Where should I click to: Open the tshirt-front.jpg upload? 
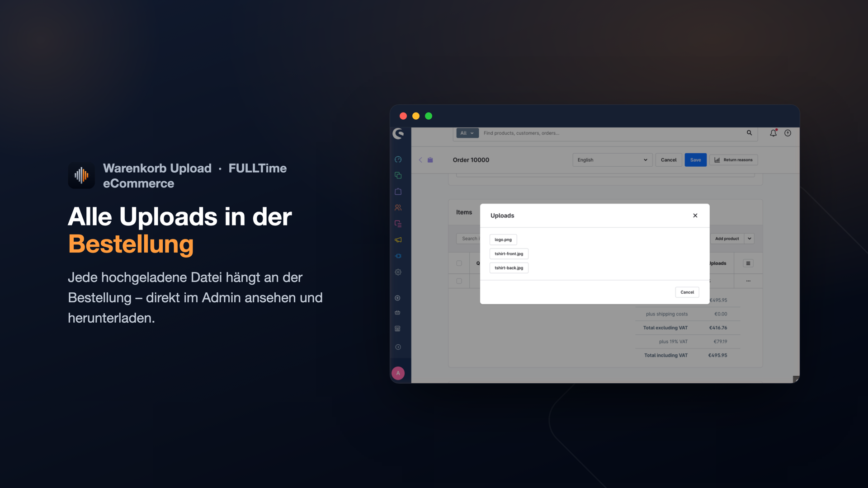coord(509,254)
